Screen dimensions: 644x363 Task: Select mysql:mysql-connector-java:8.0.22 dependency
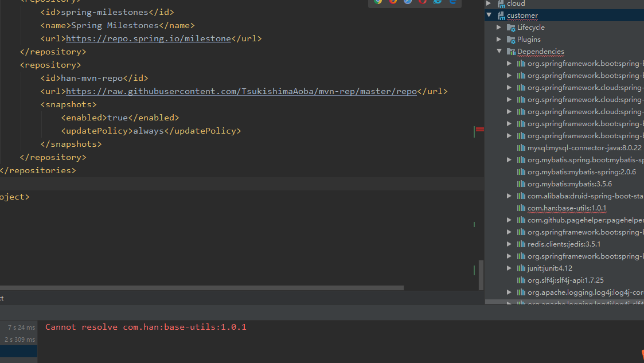pos(584,148)
